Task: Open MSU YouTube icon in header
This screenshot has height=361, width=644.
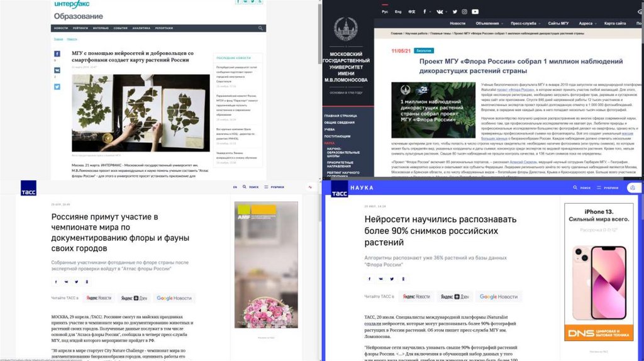Action: [475, 11]
